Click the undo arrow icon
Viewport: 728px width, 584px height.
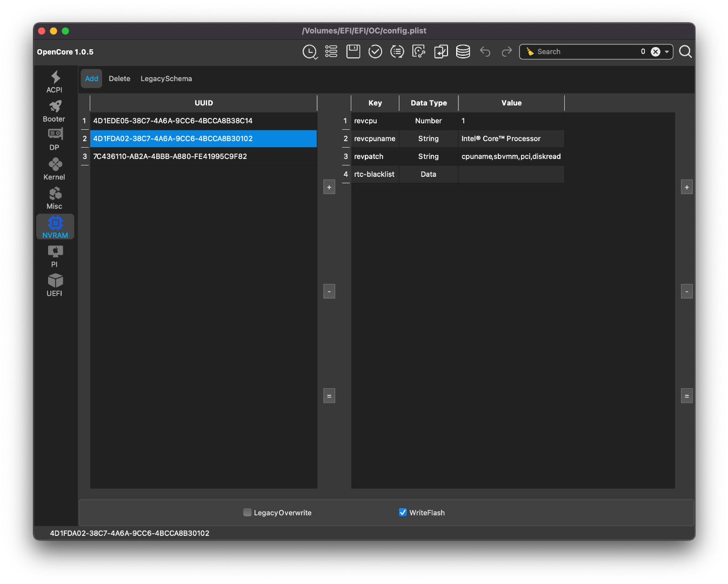(x=485, y=51)
